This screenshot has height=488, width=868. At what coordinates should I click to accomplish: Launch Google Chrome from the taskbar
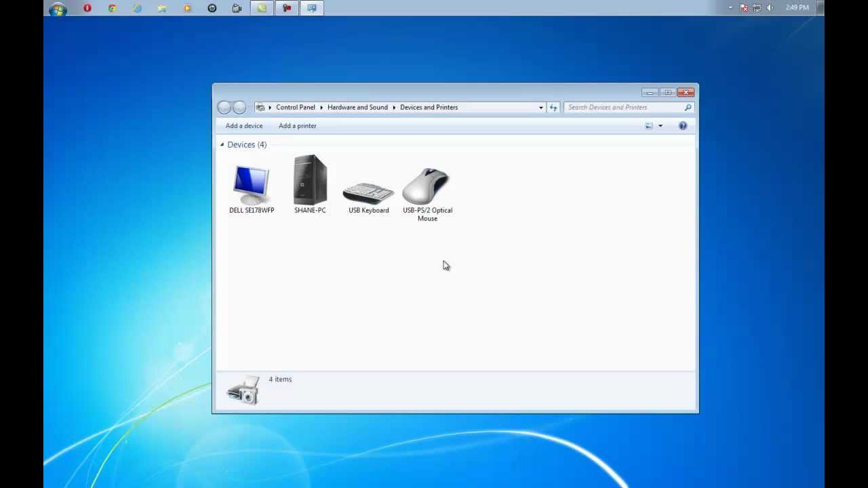[112, 8]
